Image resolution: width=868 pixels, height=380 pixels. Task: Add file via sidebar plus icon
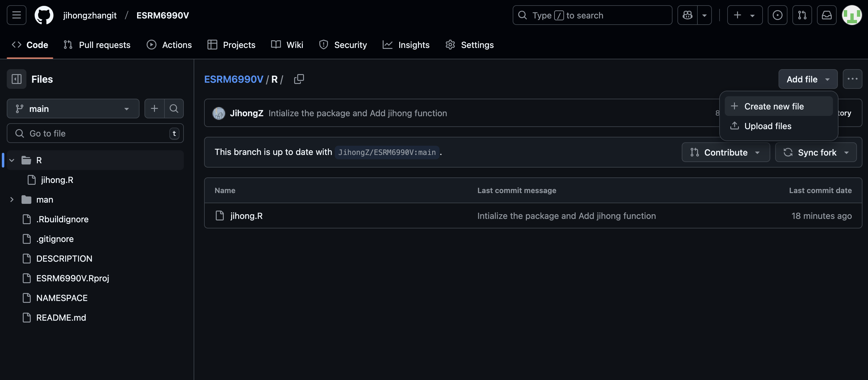(x=154, y=109)
